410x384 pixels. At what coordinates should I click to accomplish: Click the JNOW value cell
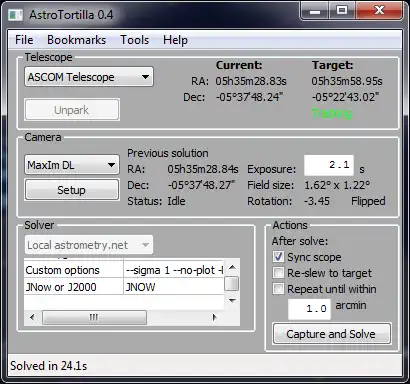click(x=173, y=287)
